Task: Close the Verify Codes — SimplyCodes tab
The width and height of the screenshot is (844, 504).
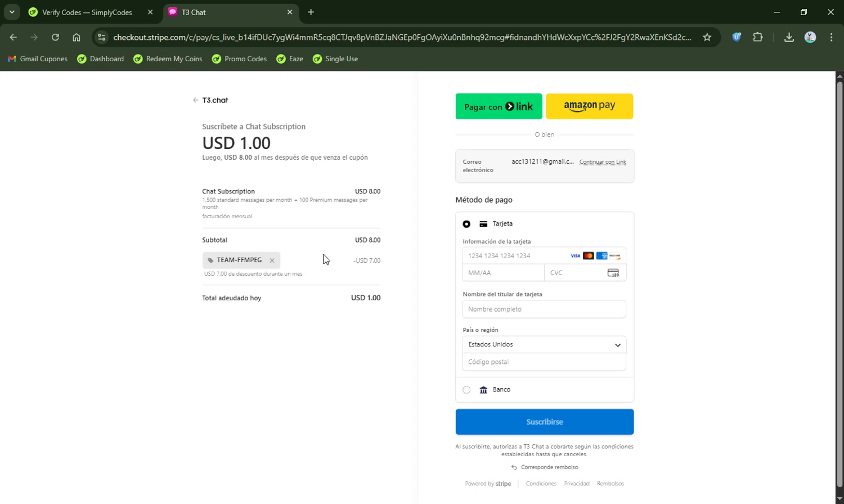Action: click(x=150, y=12)
